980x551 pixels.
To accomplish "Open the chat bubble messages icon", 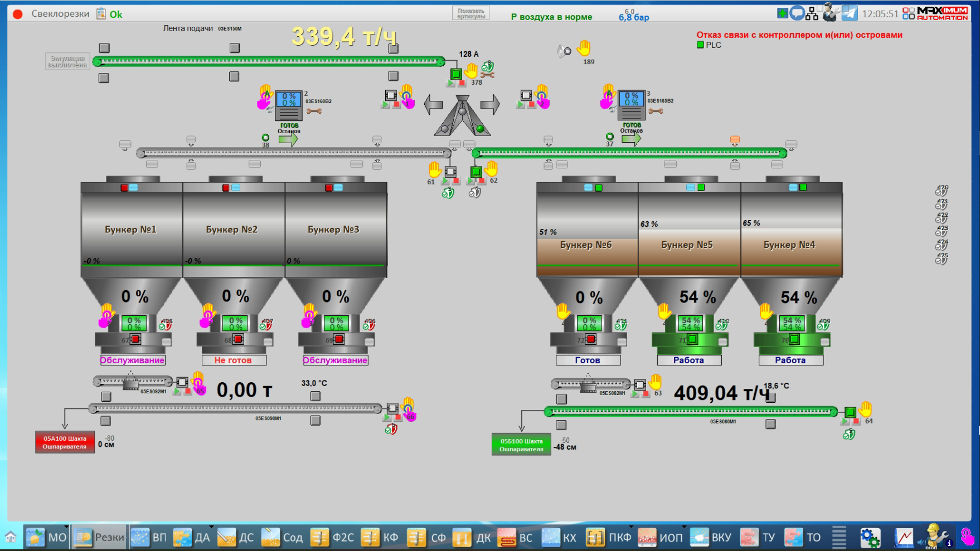I will coord(797,13).
